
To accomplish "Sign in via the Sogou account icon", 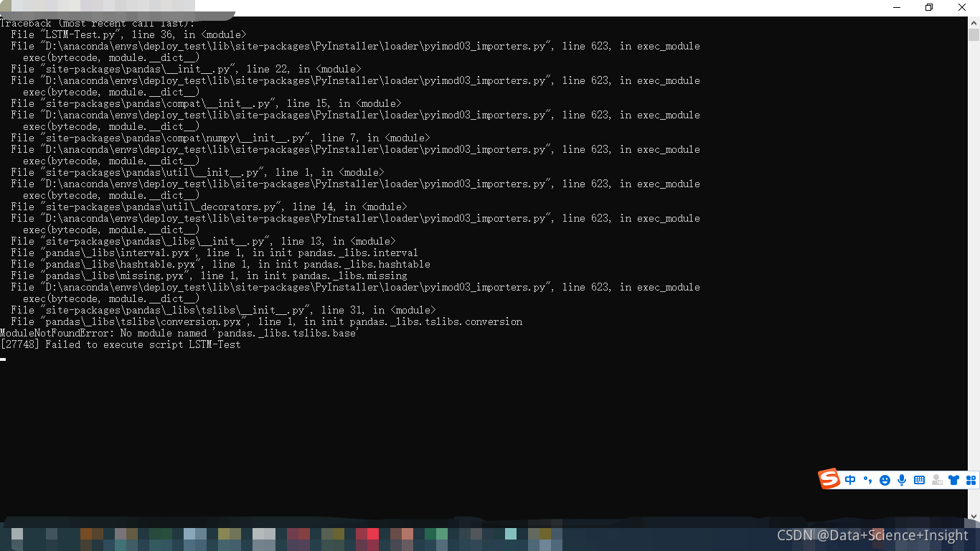I will tap(936, 479).
